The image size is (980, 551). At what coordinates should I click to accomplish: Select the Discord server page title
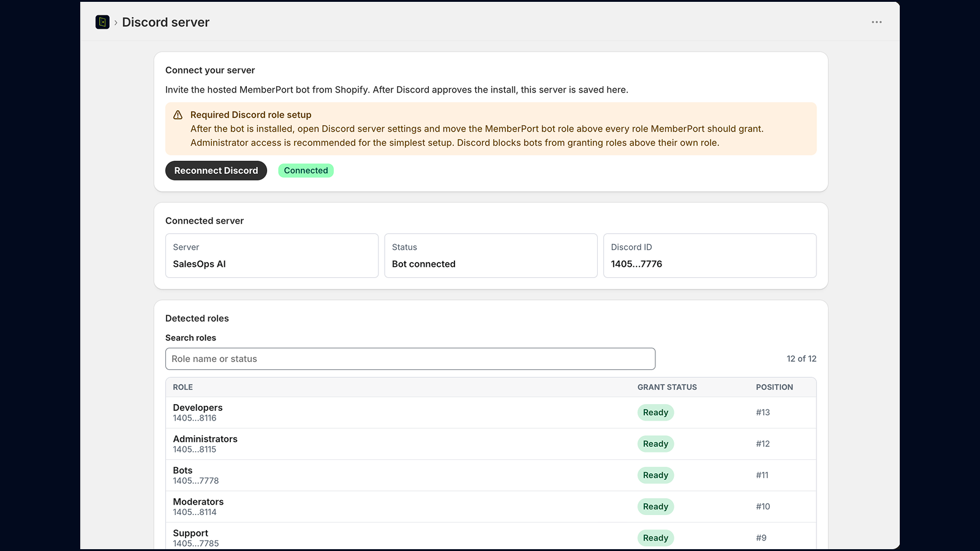[x=166, y=22]
